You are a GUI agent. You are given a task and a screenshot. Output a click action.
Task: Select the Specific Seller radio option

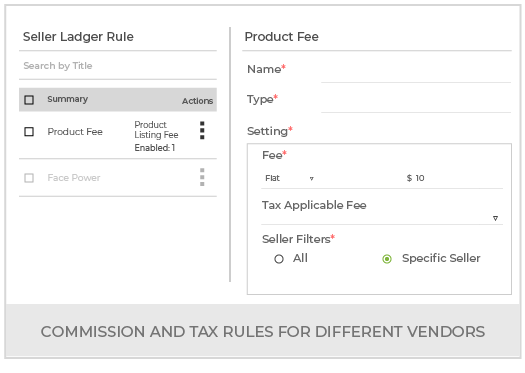387,259
